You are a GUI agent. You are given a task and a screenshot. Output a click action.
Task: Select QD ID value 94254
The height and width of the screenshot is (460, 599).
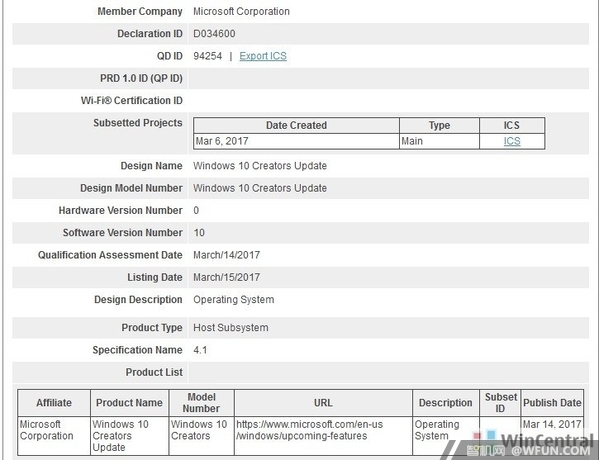tap(207, 56)
